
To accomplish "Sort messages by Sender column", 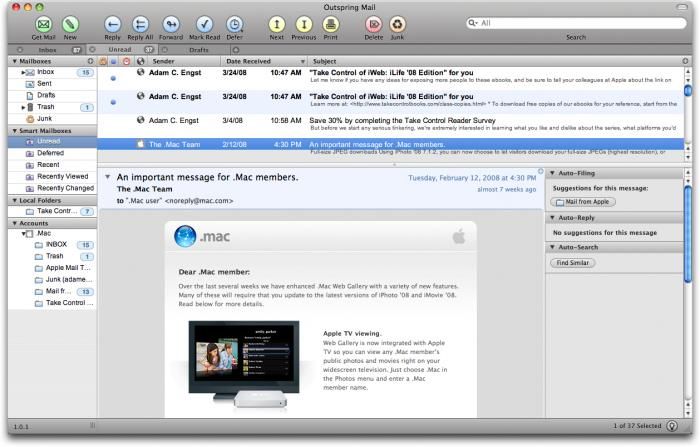I will (184, 61).
